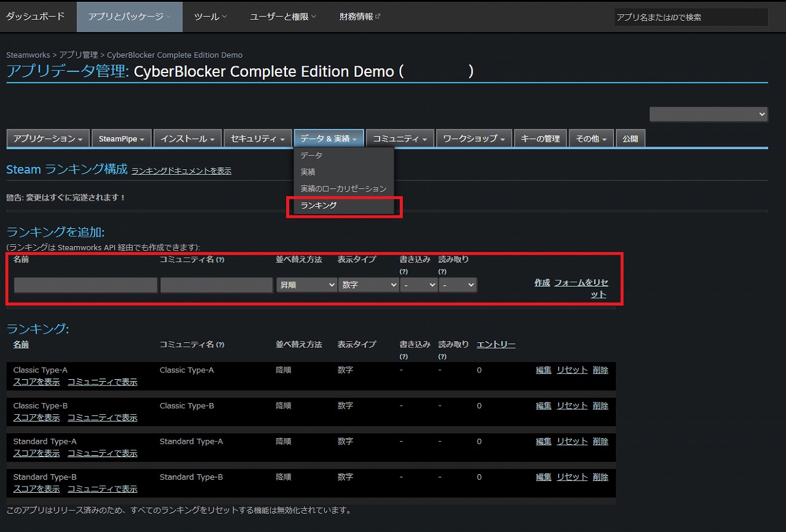Delete the Standard Type-B ranking

(x=601, y=477)
